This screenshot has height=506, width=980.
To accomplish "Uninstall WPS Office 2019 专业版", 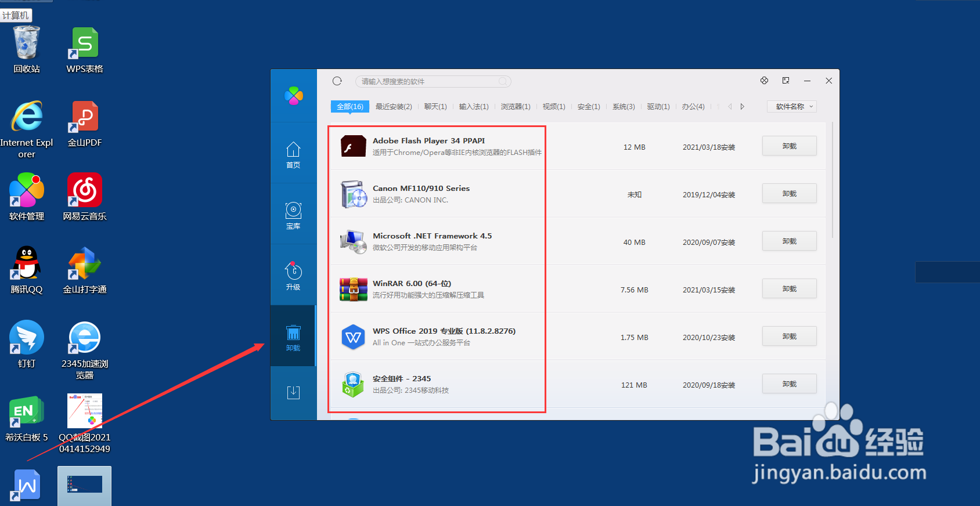I will (790, 337).
